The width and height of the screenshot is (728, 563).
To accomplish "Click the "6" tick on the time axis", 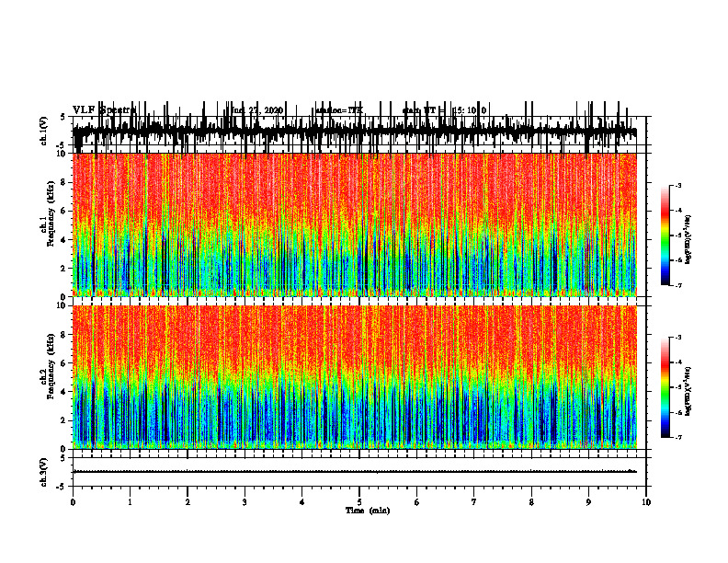I will [417, 502].
